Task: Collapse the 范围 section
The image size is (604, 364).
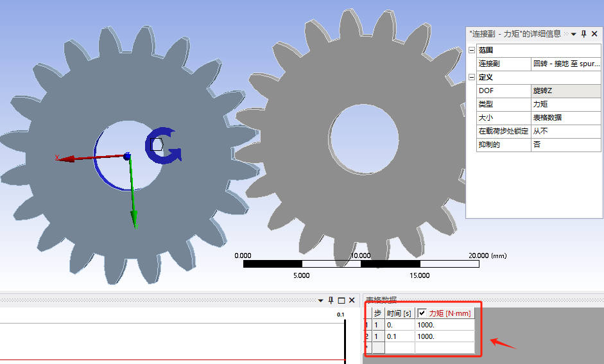Action: [472, 50]
